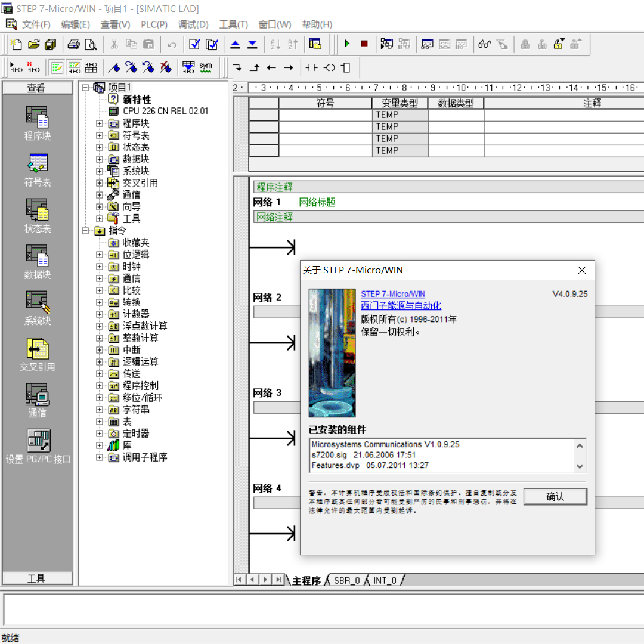Open the 文件(F) menu
This screenshot has width=644, height=644.
click(36, 24)
